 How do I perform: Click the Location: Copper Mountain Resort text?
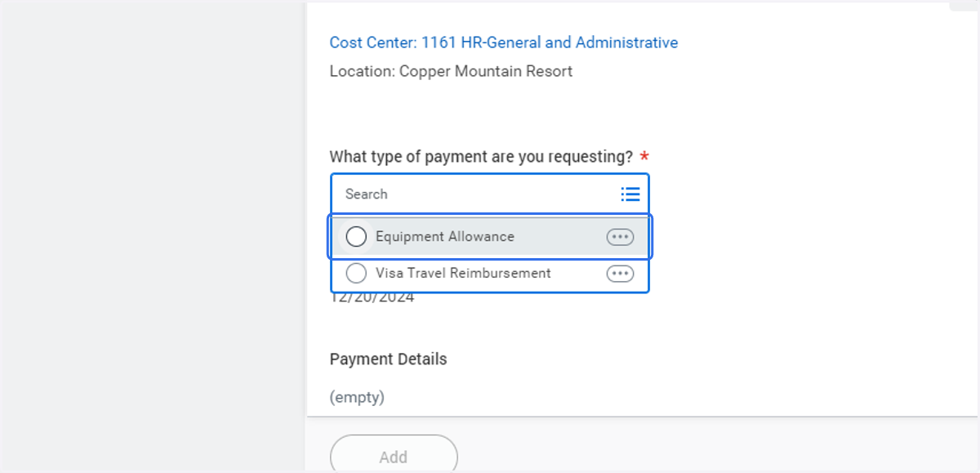(451, 71)
